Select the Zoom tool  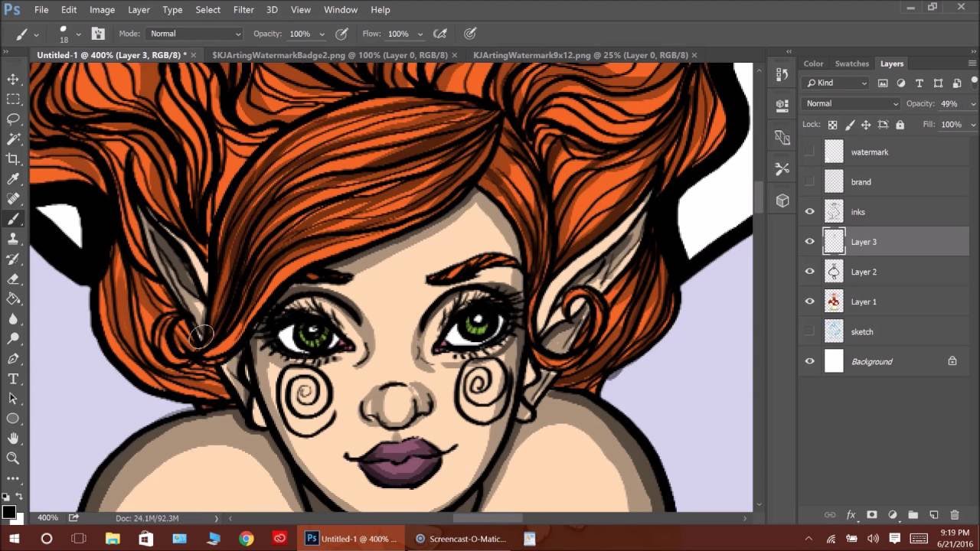(13, 458)
